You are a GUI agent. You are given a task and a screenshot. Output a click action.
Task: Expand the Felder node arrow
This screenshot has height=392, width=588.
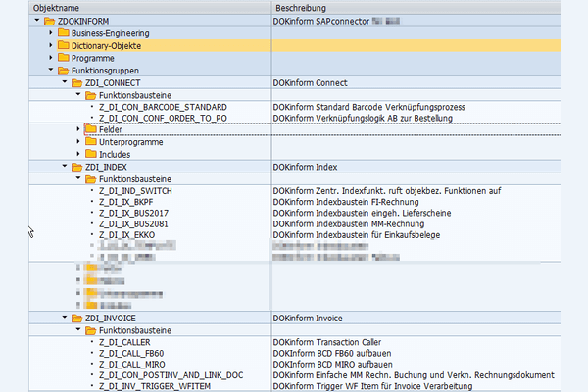78,129
